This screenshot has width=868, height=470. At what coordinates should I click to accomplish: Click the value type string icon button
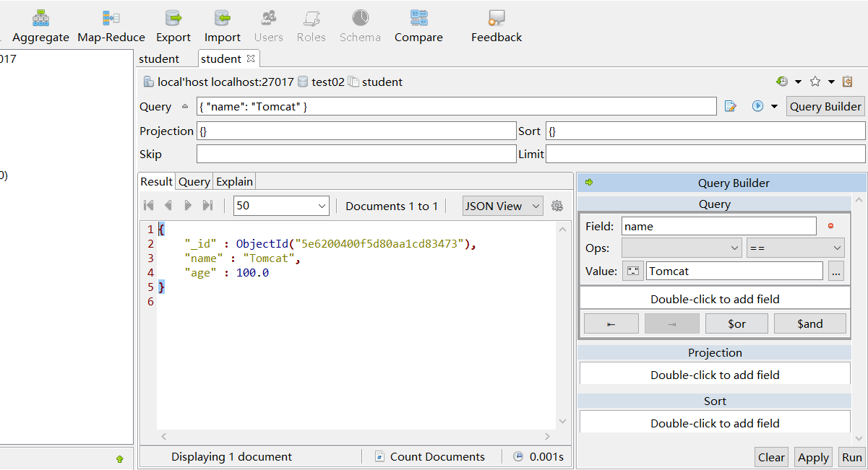click(x=632, y=271)
